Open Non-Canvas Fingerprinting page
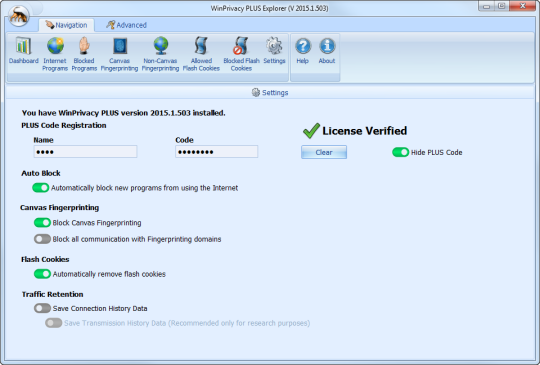Screen dimensions: 540x365 [x=160, y=54]
